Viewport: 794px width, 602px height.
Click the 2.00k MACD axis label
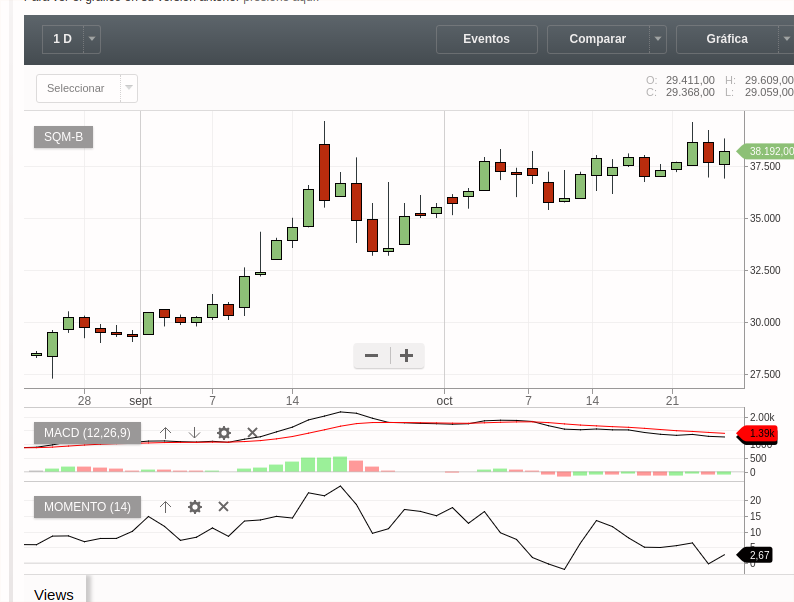point(762,418)
